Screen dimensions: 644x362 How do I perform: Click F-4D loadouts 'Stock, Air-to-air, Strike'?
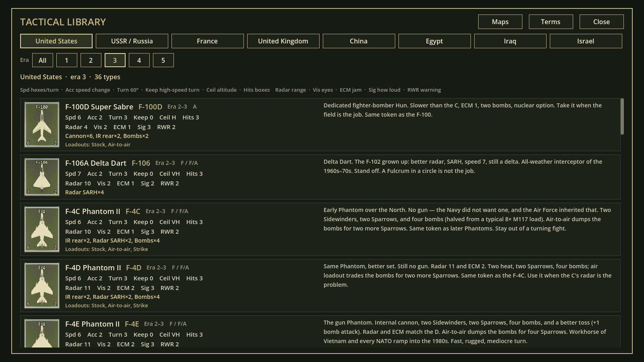[107, 305]
